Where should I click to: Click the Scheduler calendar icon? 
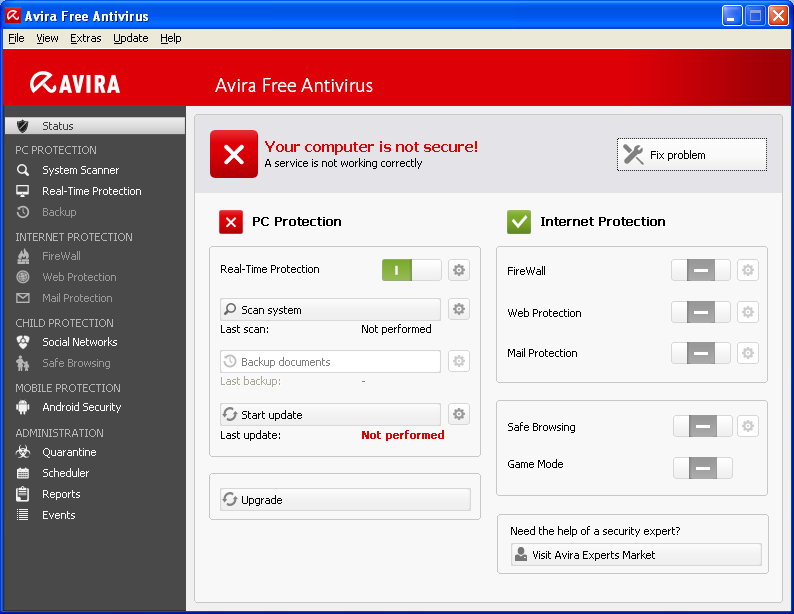coord(23,473)
